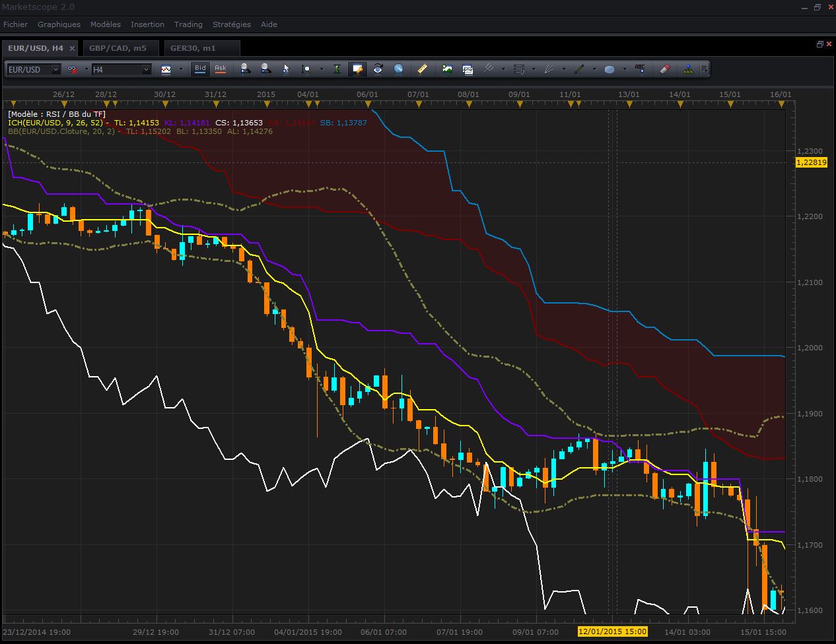
Task: Open the Graphiques menu
Action: [x=59, y=24]
